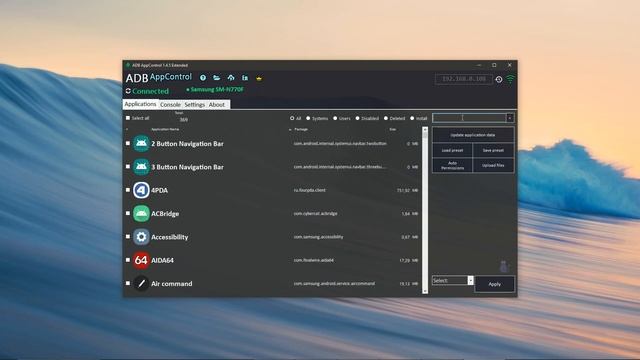The width and height of the screenshot is (640, 360).
Task: Click the 4PDA app icon
Action: click(141, 190)
